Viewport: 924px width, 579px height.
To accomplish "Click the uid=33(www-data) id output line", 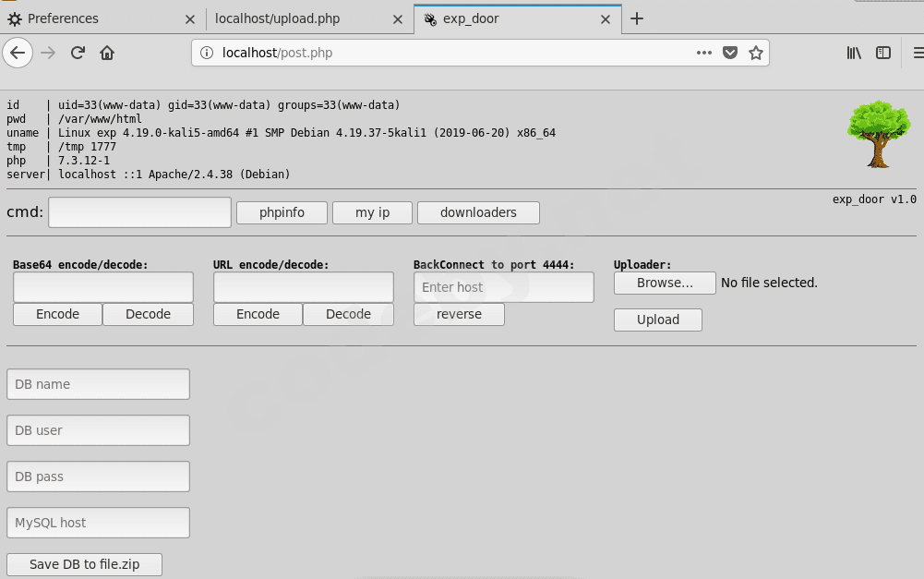I will tap(229, 105).
